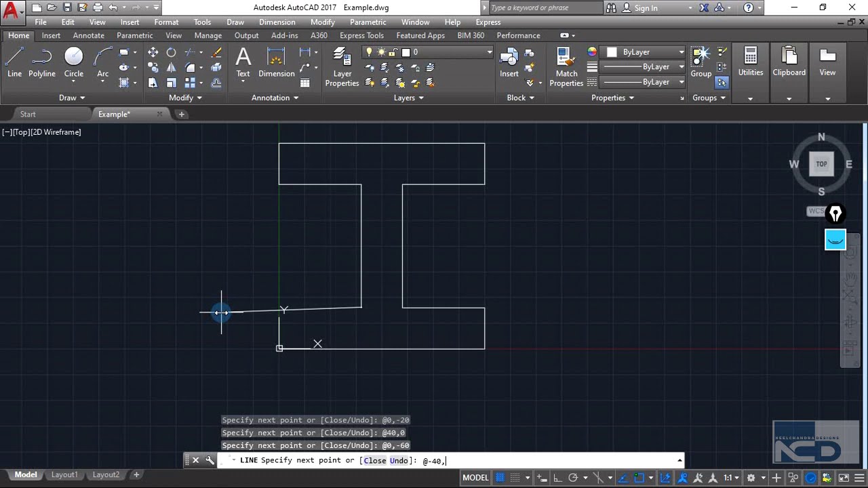Insert a Table from Annotation panel
Viewport: 868px width, 488px height.
[305, 83]
